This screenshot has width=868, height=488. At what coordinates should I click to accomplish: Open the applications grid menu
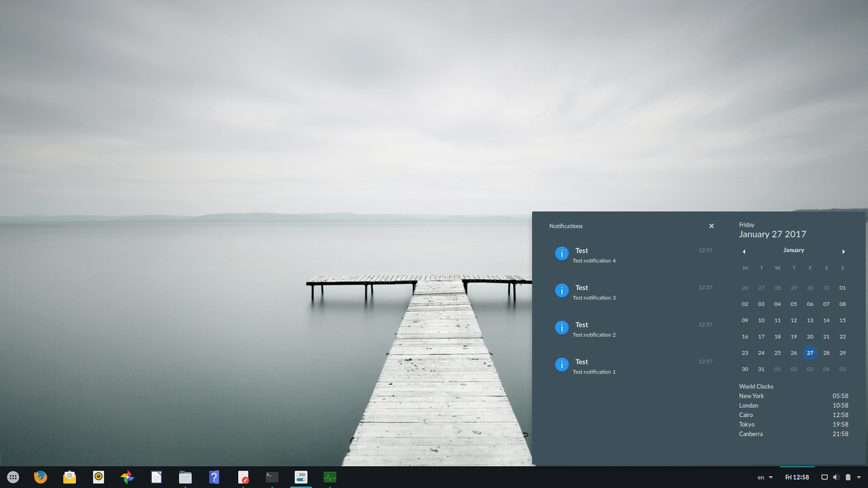click(x=12, y=477)
